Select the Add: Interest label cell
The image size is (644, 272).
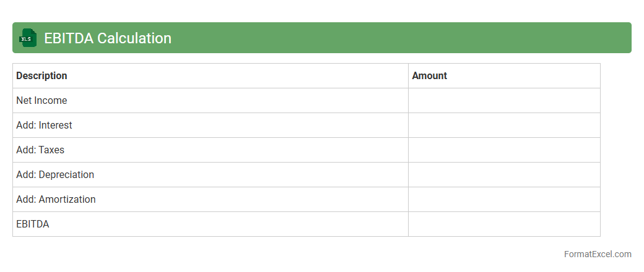point(44,125)
